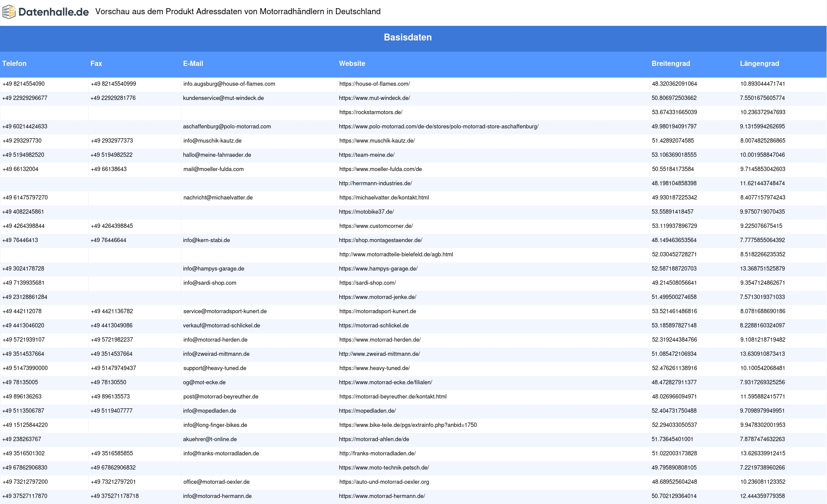
Task: Open the https://www.mut-windeck.de/ link
Action: point(374,98)
